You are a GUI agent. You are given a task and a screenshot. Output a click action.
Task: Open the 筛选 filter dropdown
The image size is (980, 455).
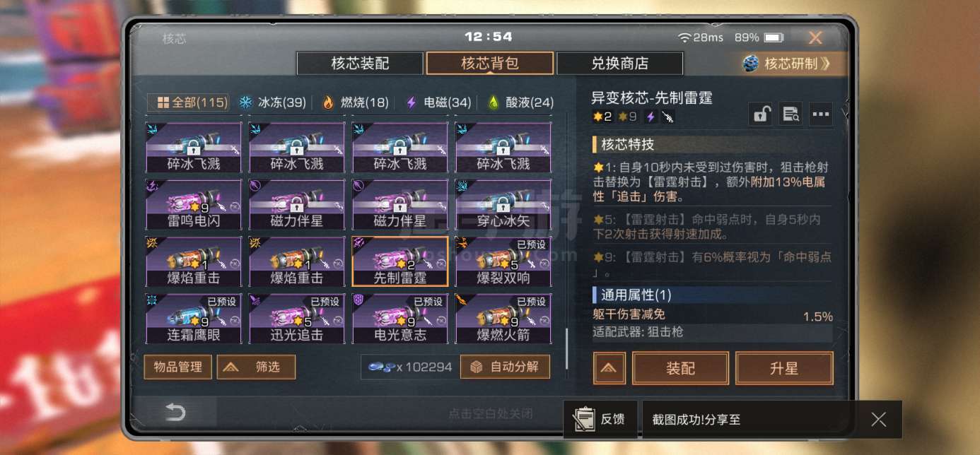256,367
